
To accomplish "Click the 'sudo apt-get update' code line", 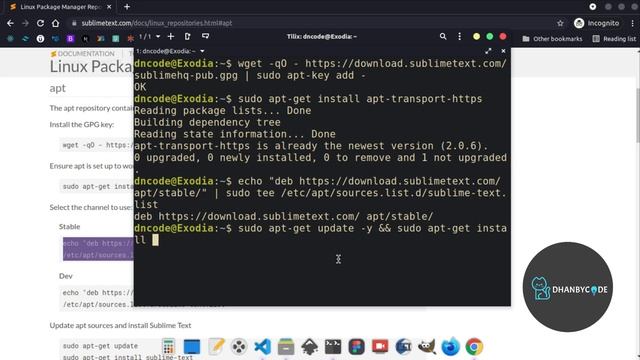I will click(x=100, y=346).
